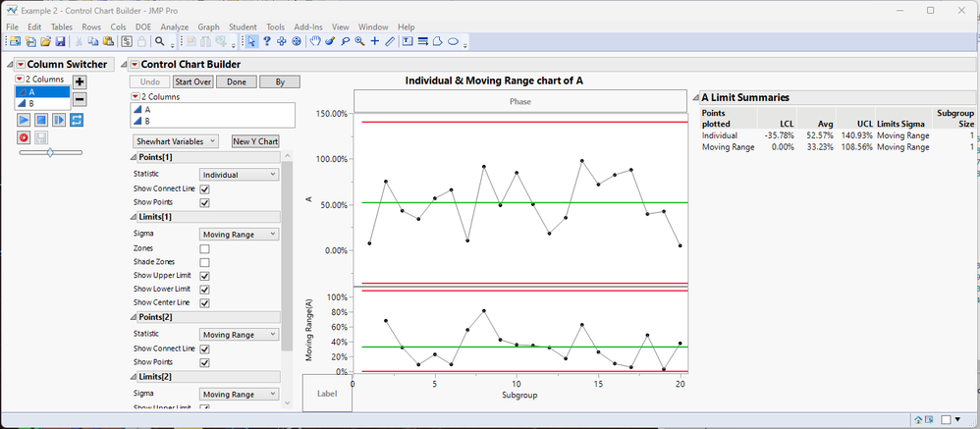This screenshot has width=980, height=429.
Task: Open the Points[1] Statistic Individual dropdown
Action: click(239, 175)
